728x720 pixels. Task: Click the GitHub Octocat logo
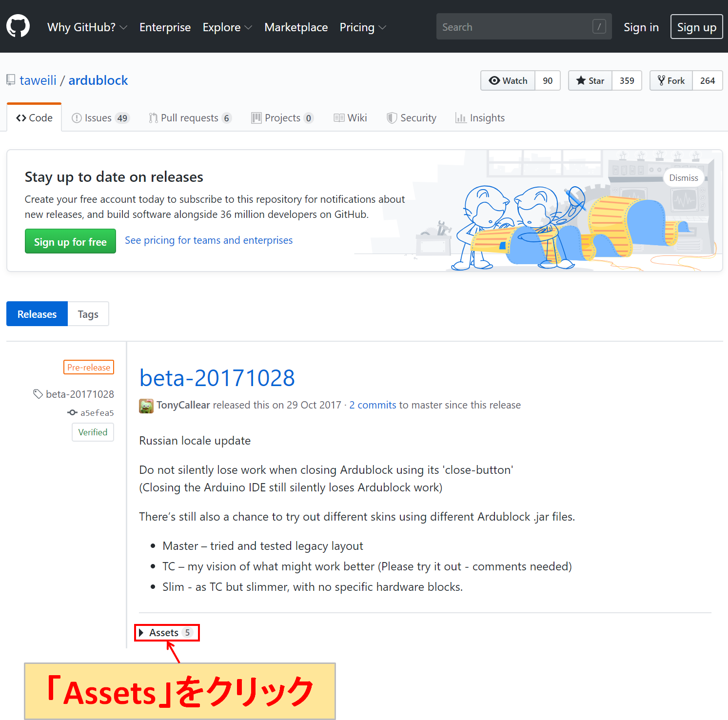18,26
